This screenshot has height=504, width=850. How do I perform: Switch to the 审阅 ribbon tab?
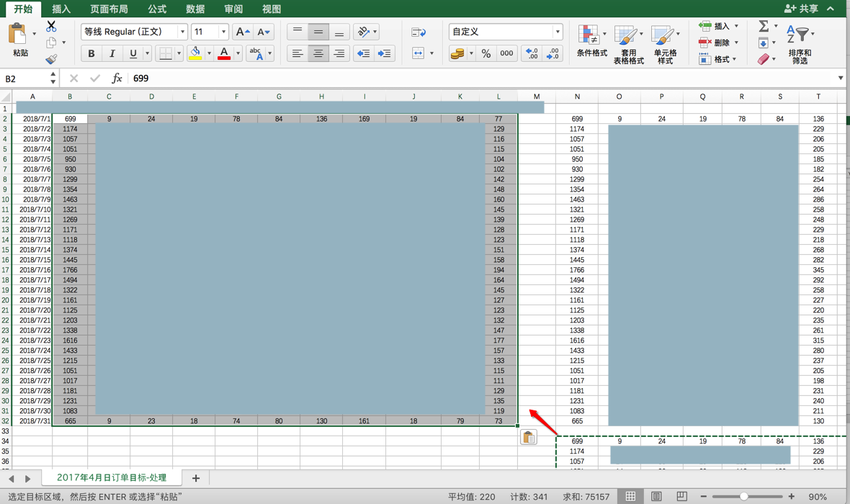coord(233,9)
